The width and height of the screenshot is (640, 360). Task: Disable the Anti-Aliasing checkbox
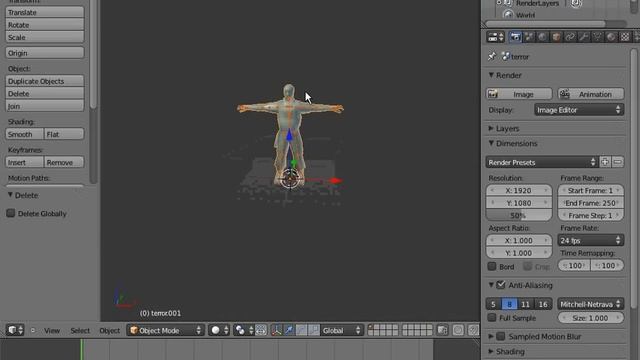click(x=501, y=285)
